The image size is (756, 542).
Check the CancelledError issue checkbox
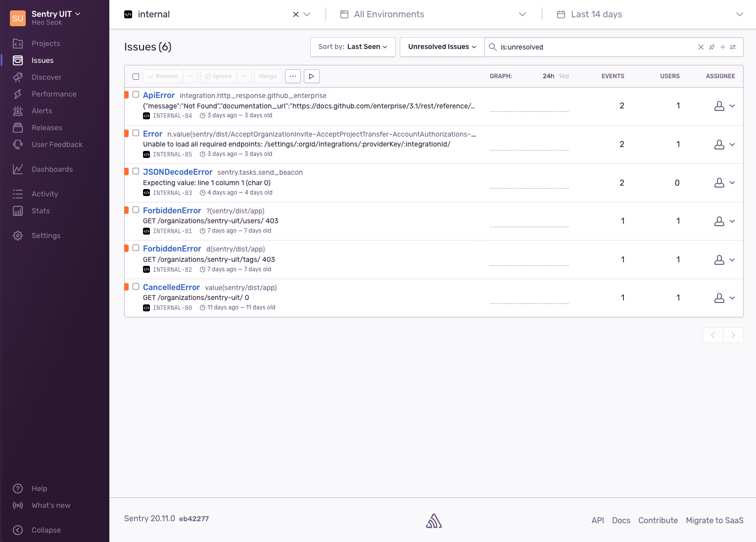(x=136, y=287)
